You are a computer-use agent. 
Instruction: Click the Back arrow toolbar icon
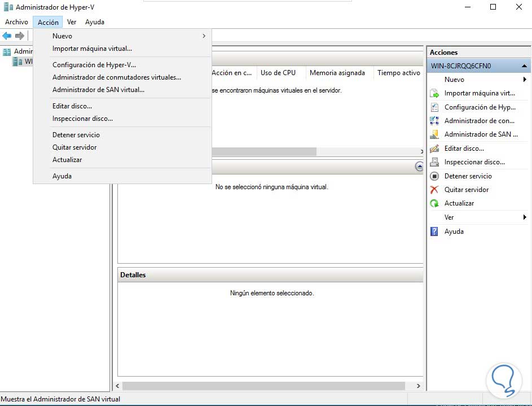(x=7, y=36)
